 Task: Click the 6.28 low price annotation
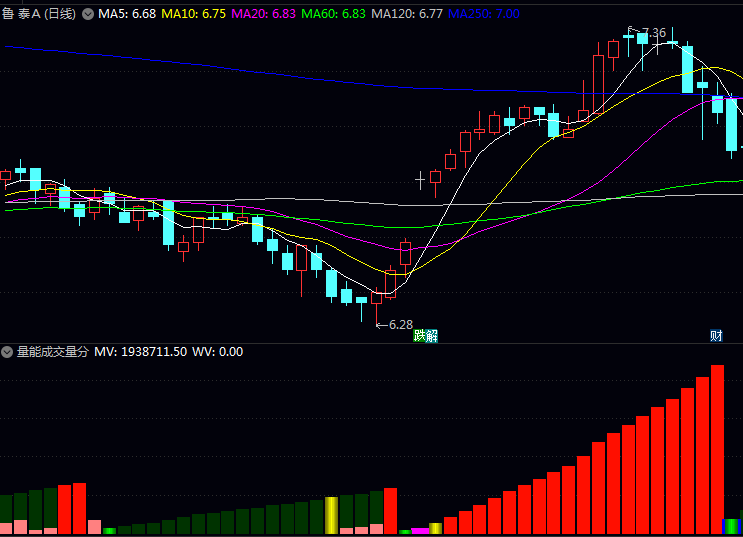coord(400,324)
